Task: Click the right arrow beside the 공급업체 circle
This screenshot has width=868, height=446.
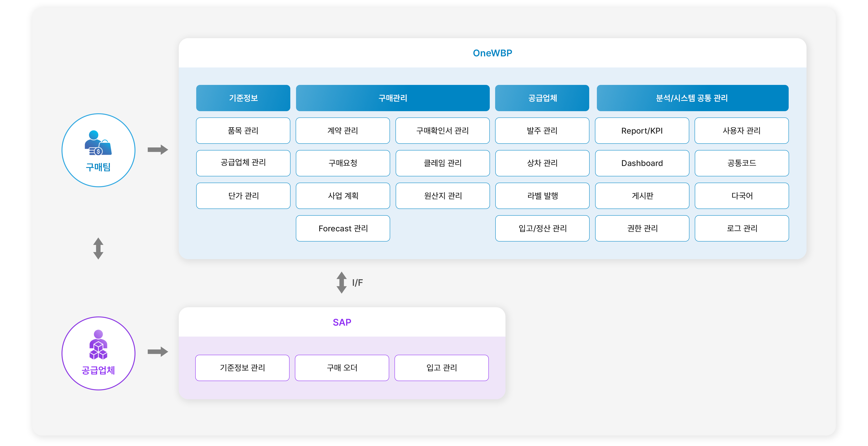Action: (x=158, y=352)
